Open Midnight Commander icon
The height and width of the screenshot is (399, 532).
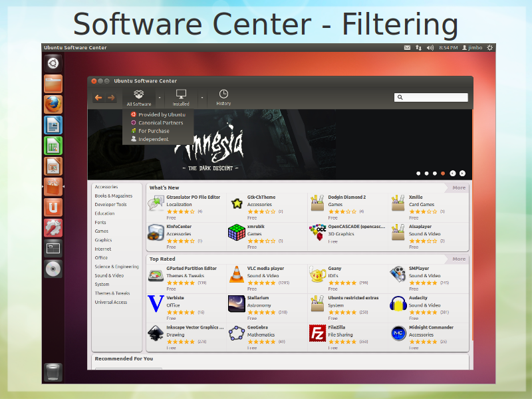click(398, 333)
